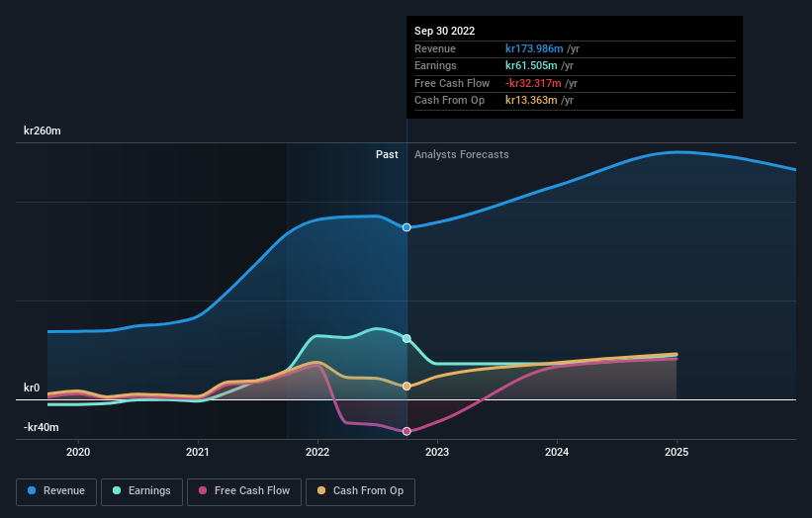Click the kr260m y-axis label
This screenshot has width=812, height=518.
(42, 130)
